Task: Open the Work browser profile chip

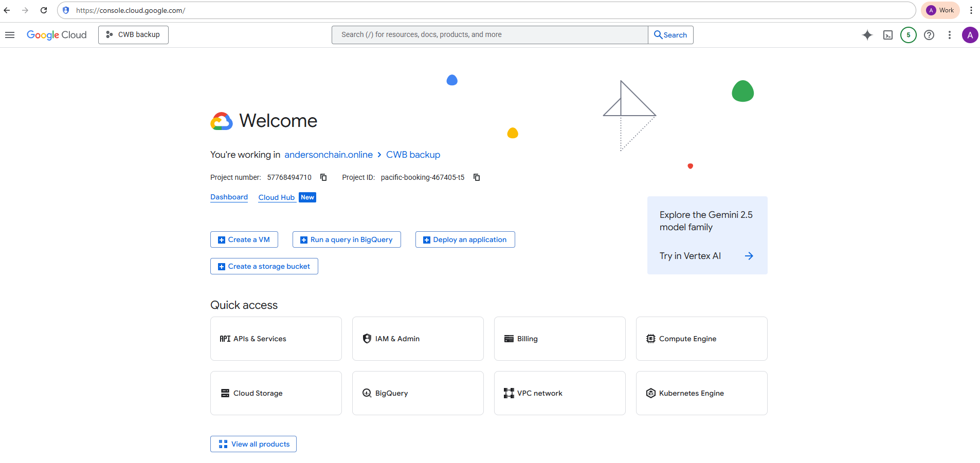Action: [x=940, y=10]
